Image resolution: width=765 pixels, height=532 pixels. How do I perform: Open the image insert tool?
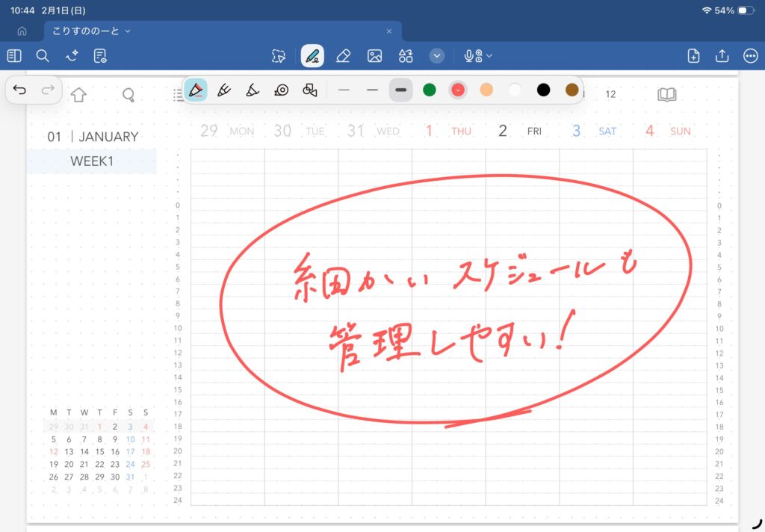(x=374, y=56)
